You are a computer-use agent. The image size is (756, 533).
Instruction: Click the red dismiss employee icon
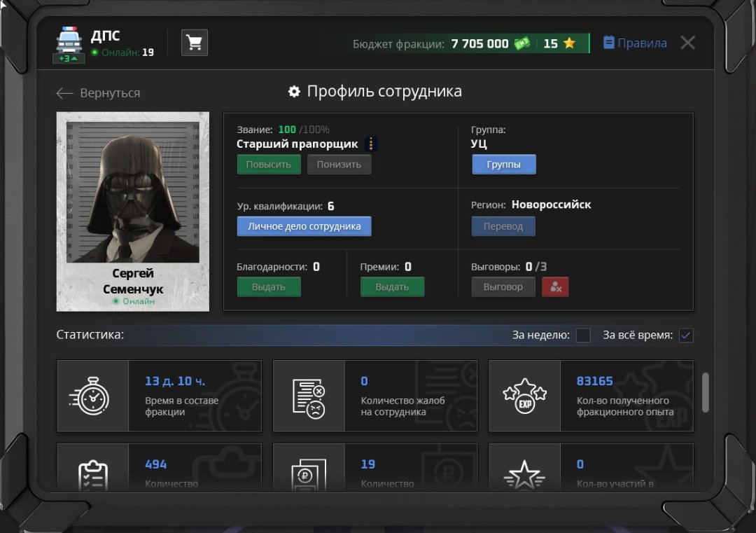tap(555, 286)
